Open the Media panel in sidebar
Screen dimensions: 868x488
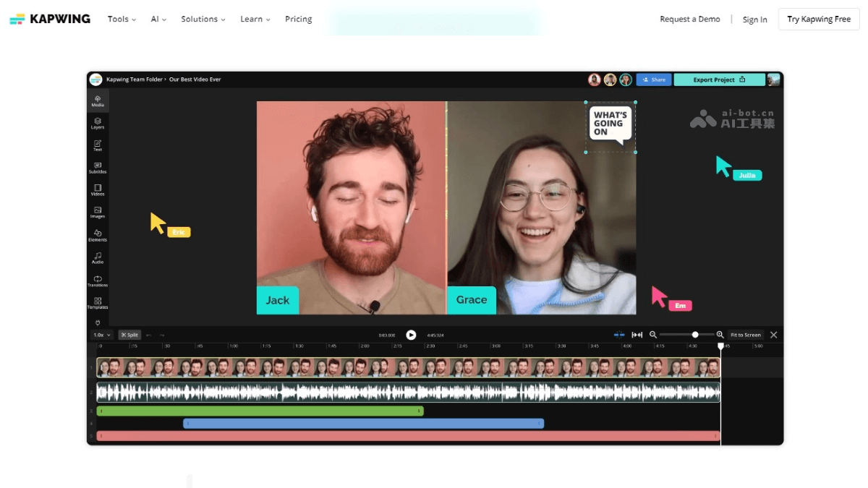click(98, 100)
